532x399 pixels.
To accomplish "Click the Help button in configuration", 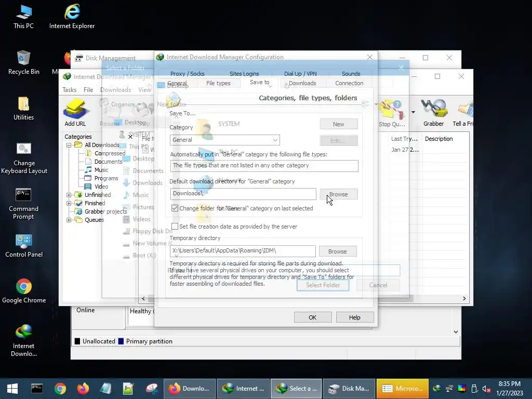I will 354,317.
